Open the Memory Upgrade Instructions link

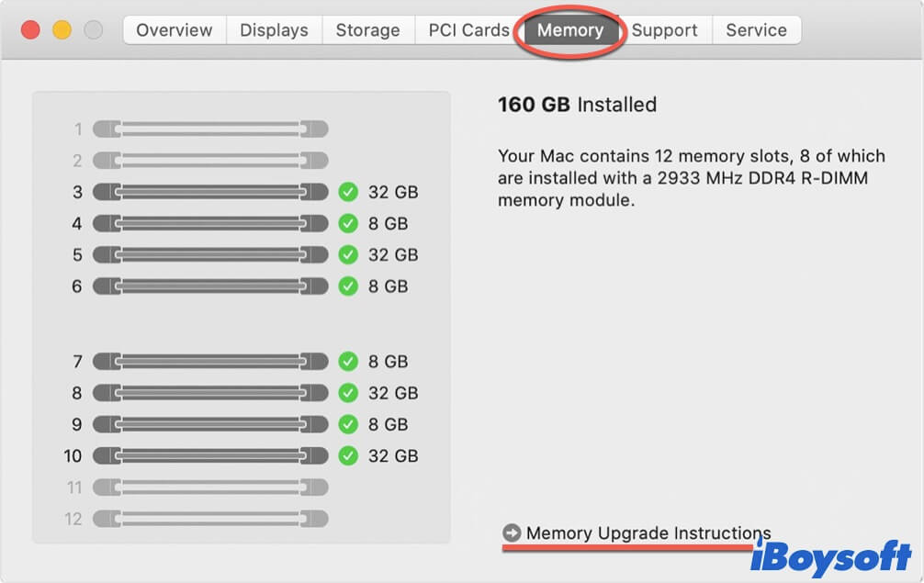pos(648,533)
